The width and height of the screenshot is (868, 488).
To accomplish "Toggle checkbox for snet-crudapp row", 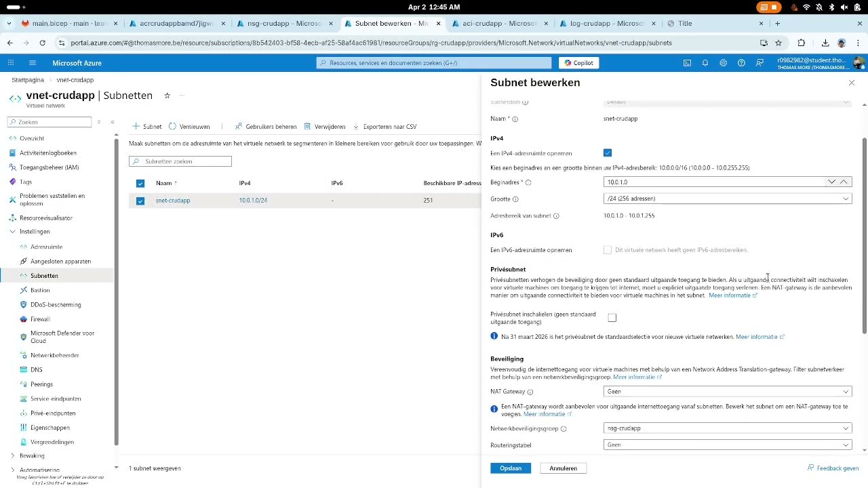I will point(140,201).
